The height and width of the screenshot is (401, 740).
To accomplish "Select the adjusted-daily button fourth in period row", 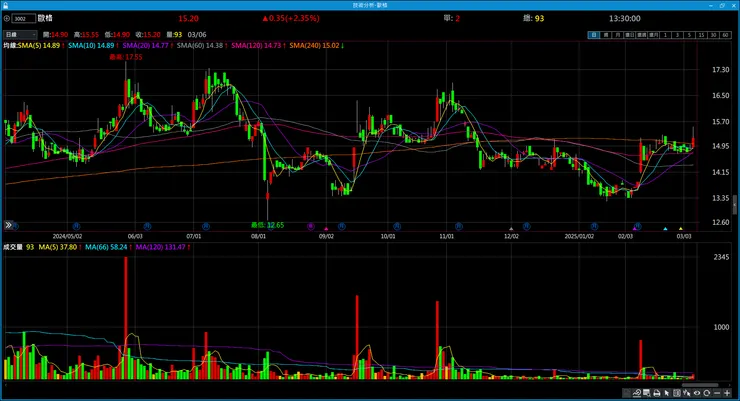I will [x=630, y=35].
